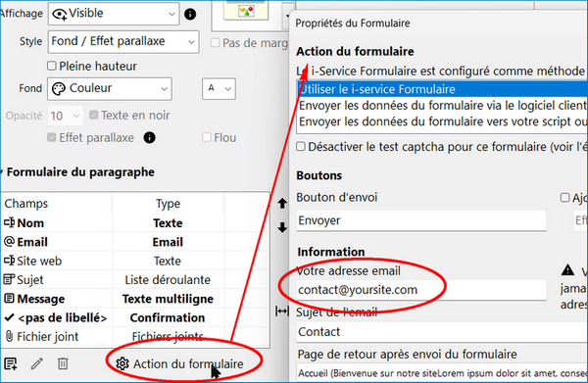Toggle the Texte en noir checkbox

(x=94, y=115)
